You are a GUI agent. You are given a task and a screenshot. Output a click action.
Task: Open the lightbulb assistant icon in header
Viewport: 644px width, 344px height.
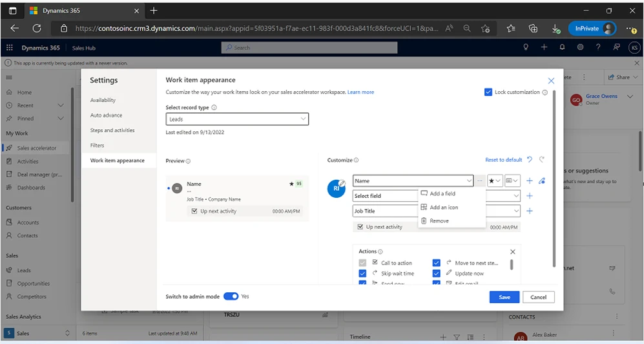click(x=525, y=47)
